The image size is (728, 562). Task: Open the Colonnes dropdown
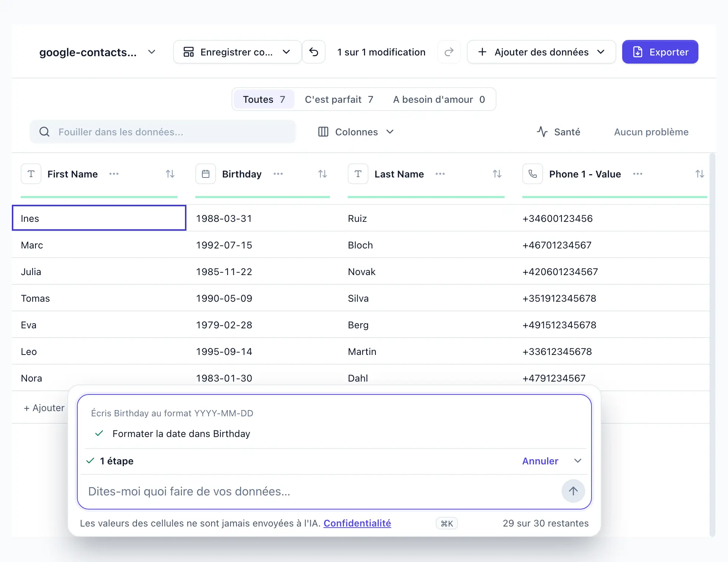click(356, 132)
